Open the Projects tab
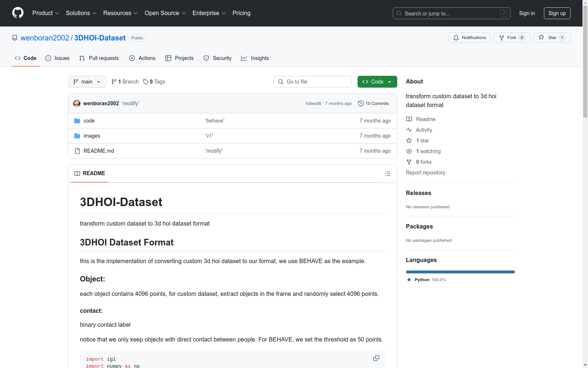This screenshot has width=588, height=368. pos(179,58)
